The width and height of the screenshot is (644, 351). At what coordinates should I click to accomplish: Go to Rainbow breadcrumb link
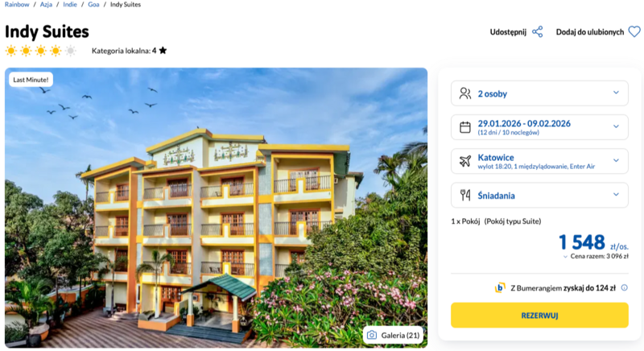(x=17, y=5)
